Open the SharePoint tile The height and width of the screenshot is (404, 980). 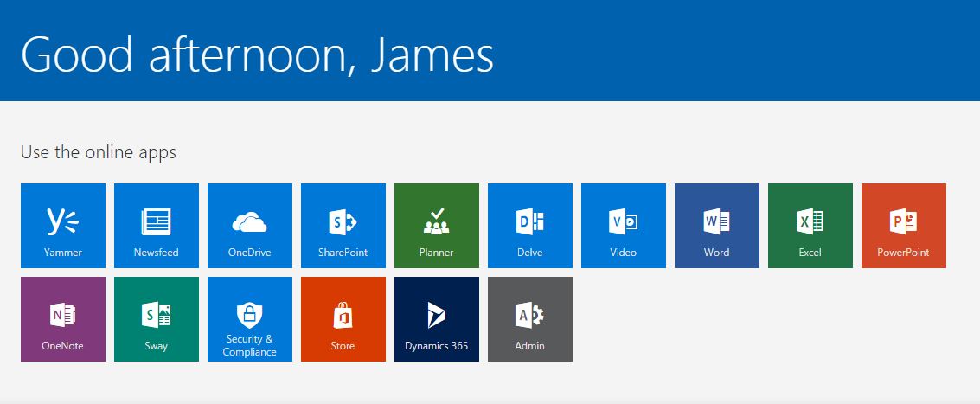click(x=343, y=226)
